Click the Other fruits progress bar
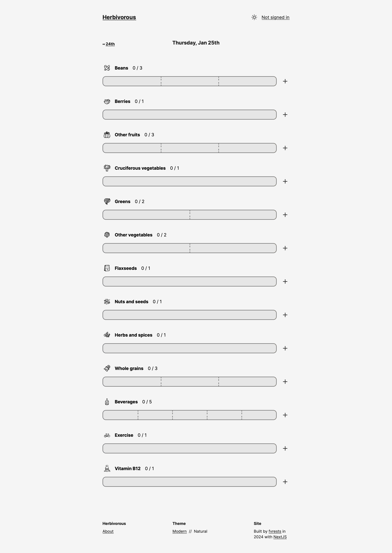 click(x=189, y=148)
